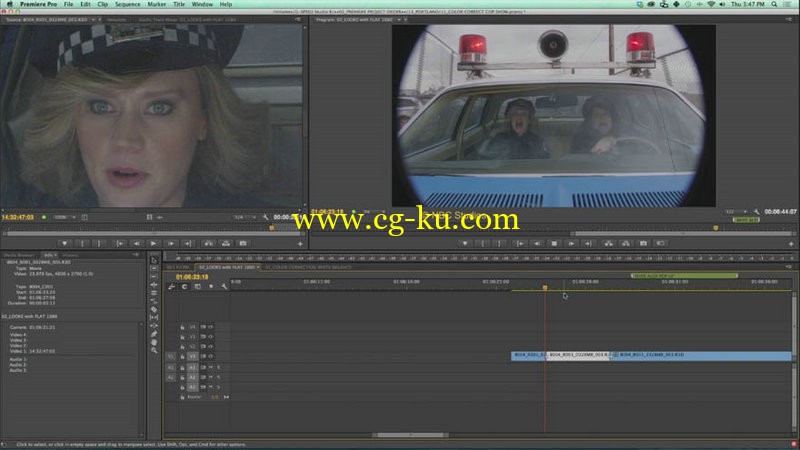Switch to Media Browser panel tab

[x=19, y=255]
